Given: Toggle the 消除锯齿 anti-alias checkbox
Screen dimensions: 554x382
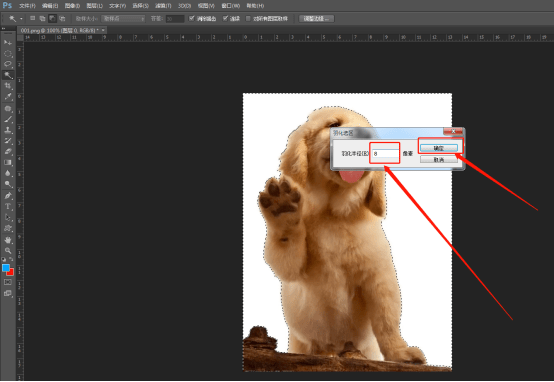Looking at the screenshot, I should (x=191, y=18).
